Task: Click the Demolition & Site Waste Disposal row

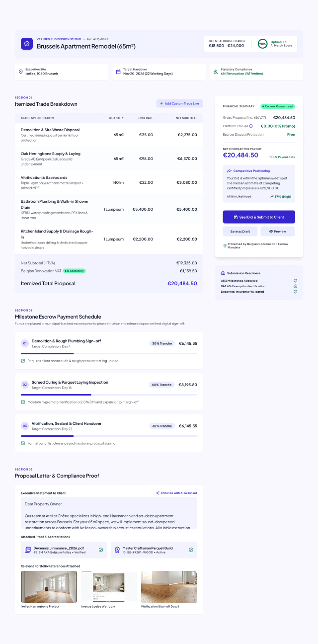Action: (x=109, y=134)
